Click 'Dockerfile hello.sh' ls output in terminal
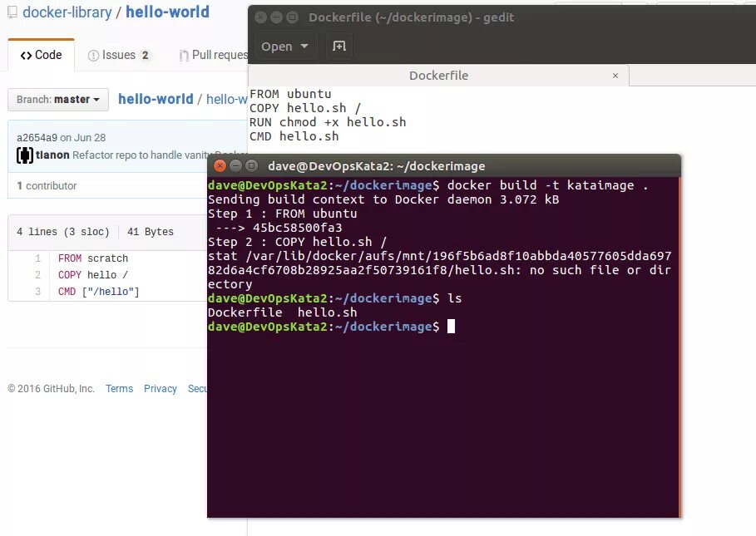 point(283,312)
